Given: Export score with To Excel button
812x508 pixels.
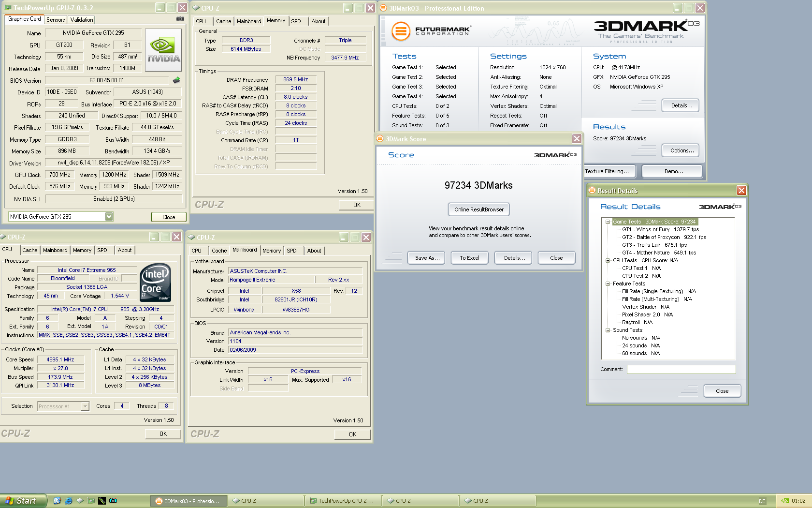Looking at the screenshot, I should click(469, 258).
